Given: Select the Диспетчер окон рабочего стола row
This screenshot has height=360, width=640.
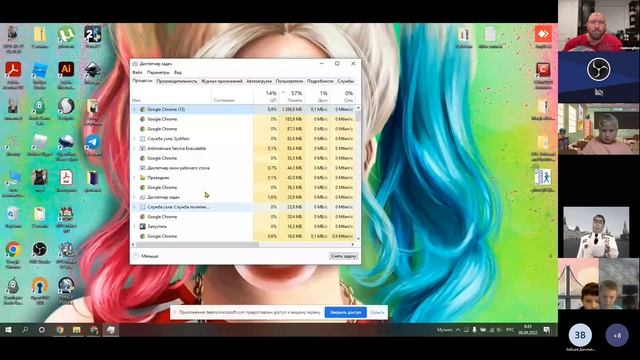Looking at the screenshot, I should pos(243,168).
